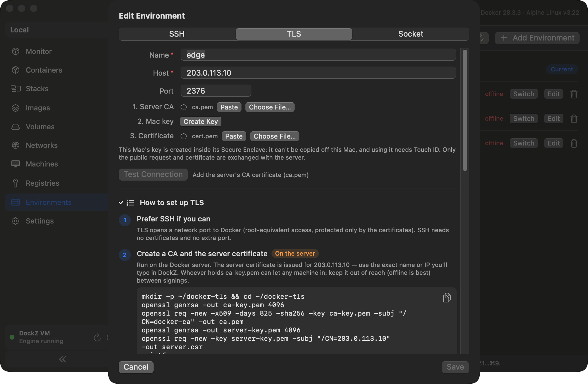Edit the second offline environment
588x384 pixels.
pos(553,118)
